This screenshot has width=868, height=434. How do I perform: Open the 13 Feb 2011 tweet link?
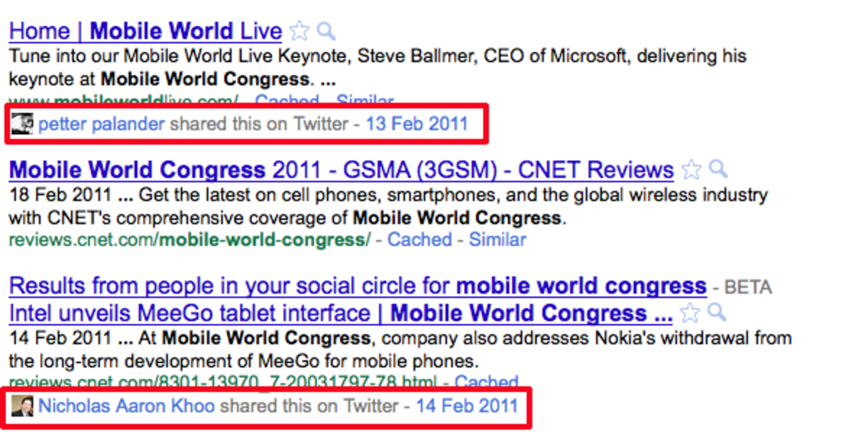(416, 124)
